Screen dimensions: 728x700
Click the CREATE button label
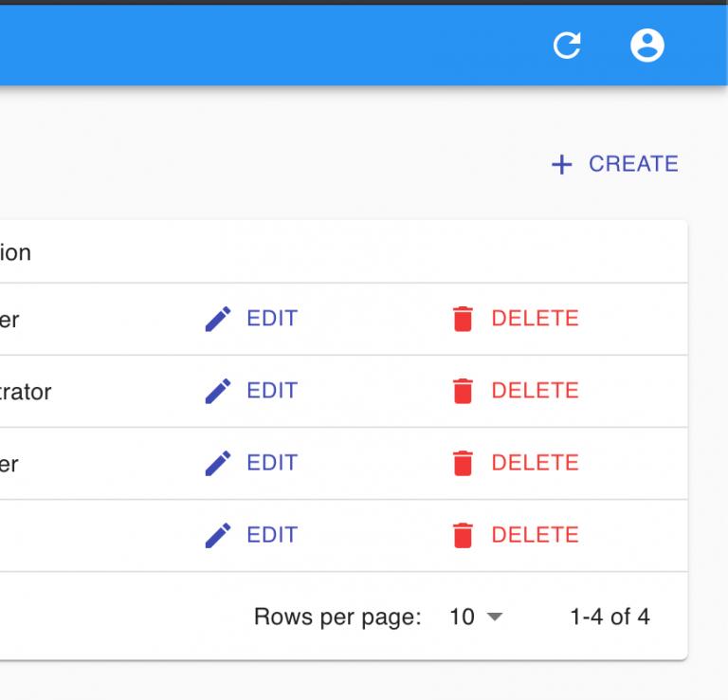tap(633, 164)
